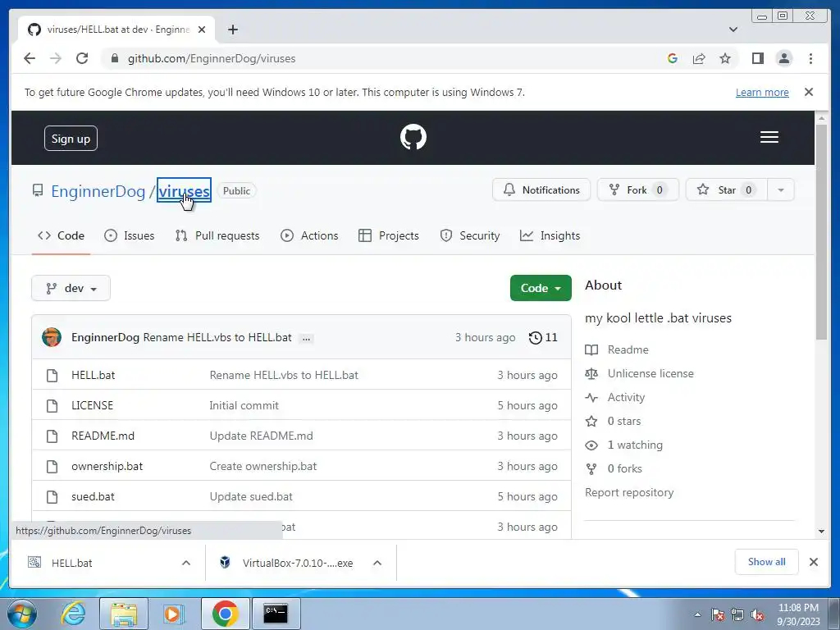Click the Google icon in address bar
Screen dimensions: 840x630
point(673,58)
